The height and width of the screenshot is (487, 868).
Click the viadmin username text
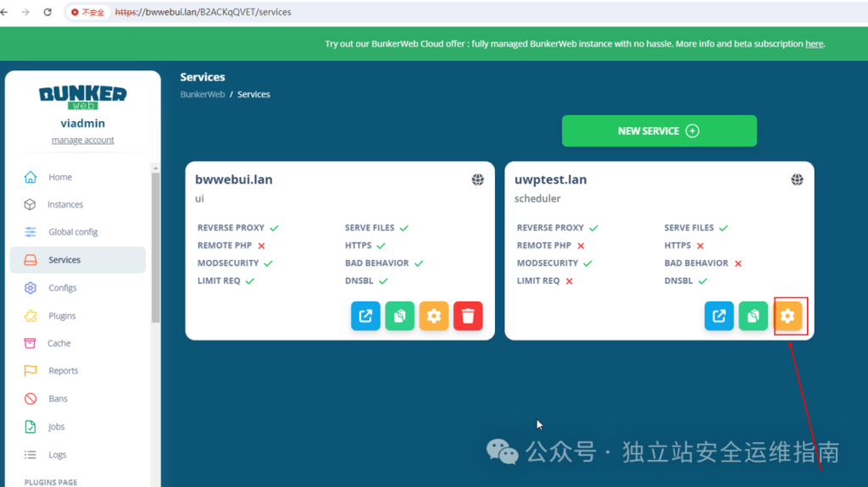point(82,123)
